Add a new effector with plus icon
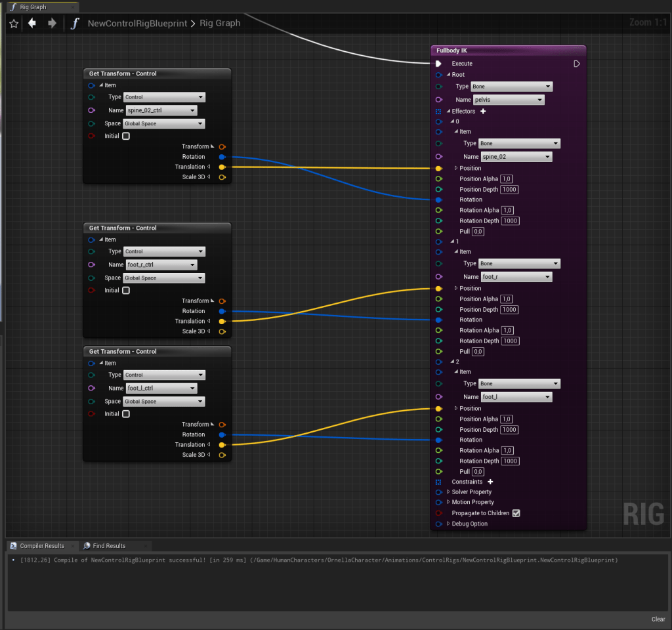The width and height of the screenshot is (672, 630). [x=484, y=112]
